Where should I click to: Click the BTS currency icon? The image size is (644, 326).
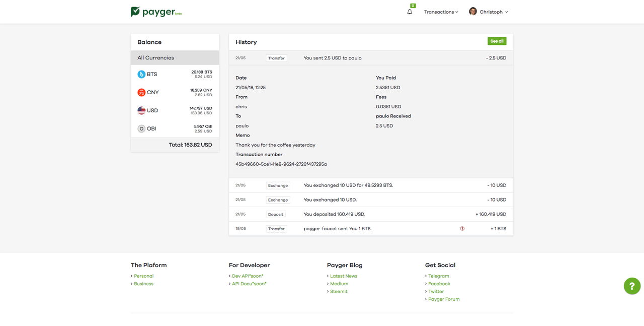(x=141, y=74)
